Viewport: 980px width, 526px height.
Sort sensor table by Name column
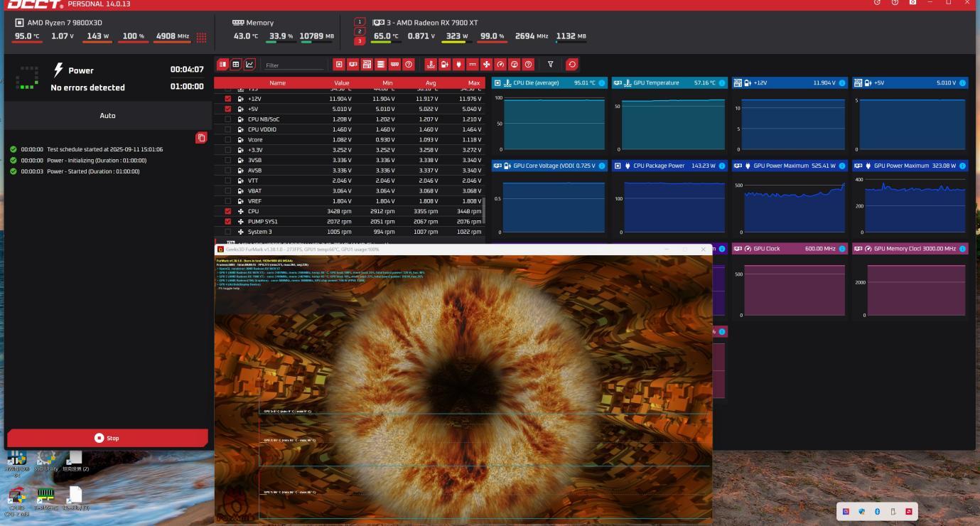[x=277, y=83]
